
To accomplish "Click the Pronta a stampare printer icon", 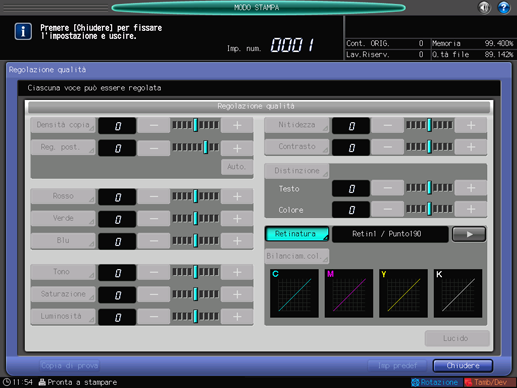I will pos(42,382).
